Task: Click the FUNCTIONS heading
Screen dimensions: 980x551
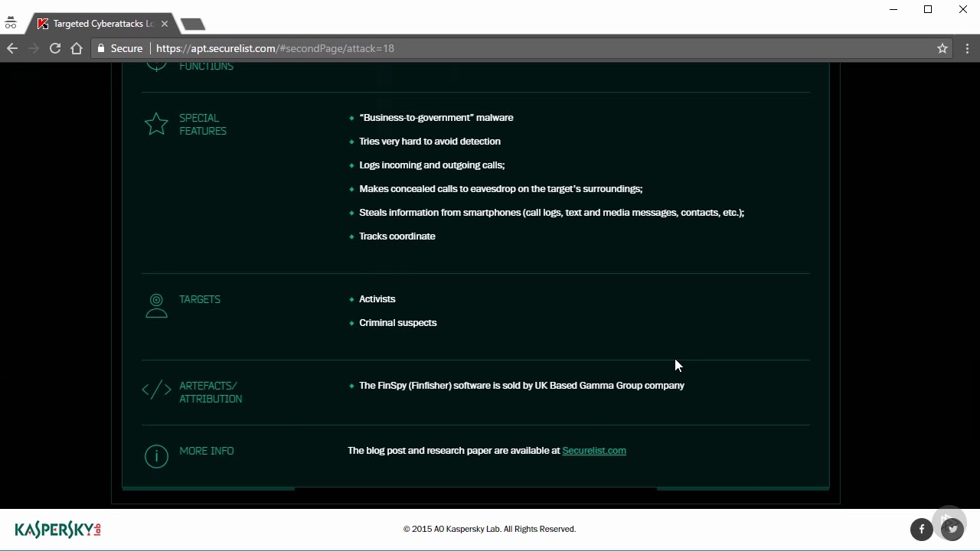Action: [207, 67]
